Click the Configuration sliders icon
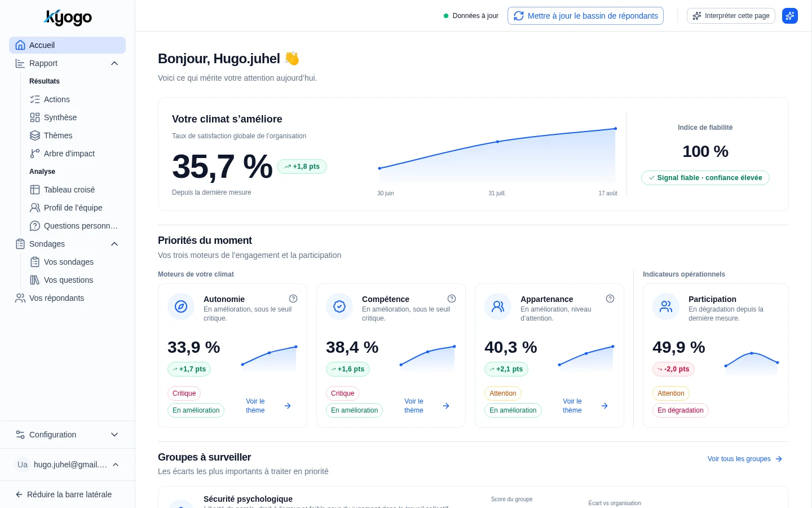 (20, 435)
